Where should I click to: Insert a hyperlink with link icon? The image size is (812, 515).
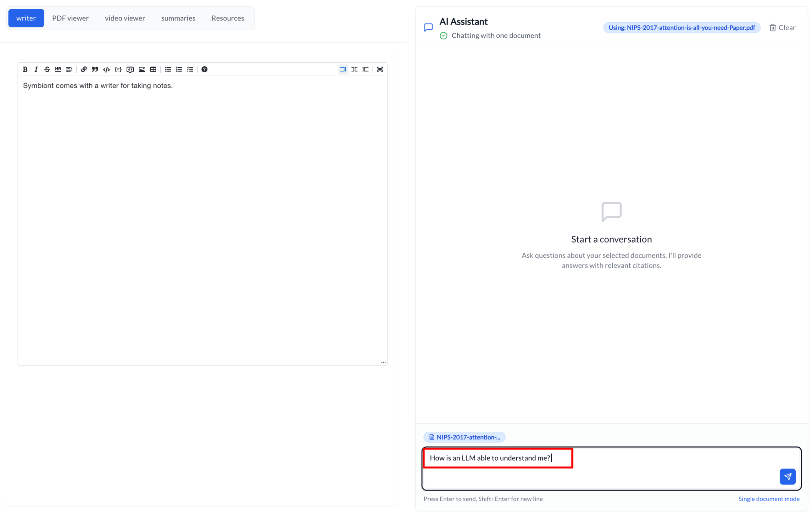point(84,70)
